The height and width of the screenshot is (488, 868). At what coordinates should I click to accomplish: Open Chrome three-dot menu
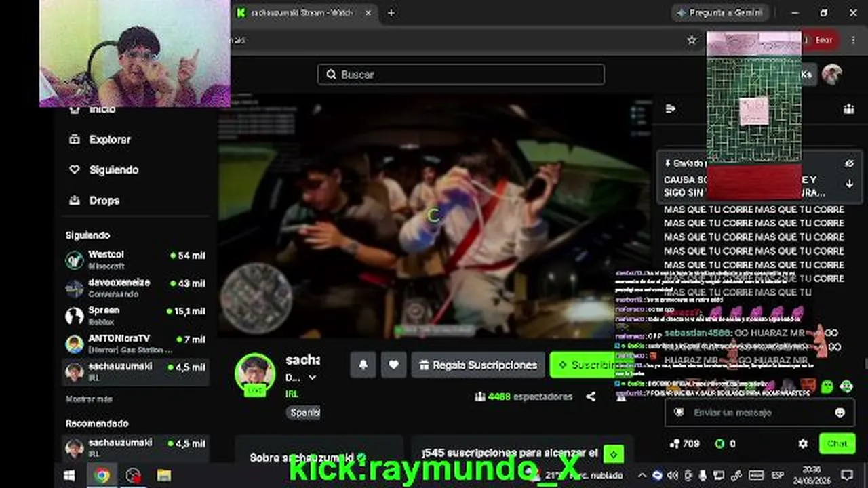point(853,40)
